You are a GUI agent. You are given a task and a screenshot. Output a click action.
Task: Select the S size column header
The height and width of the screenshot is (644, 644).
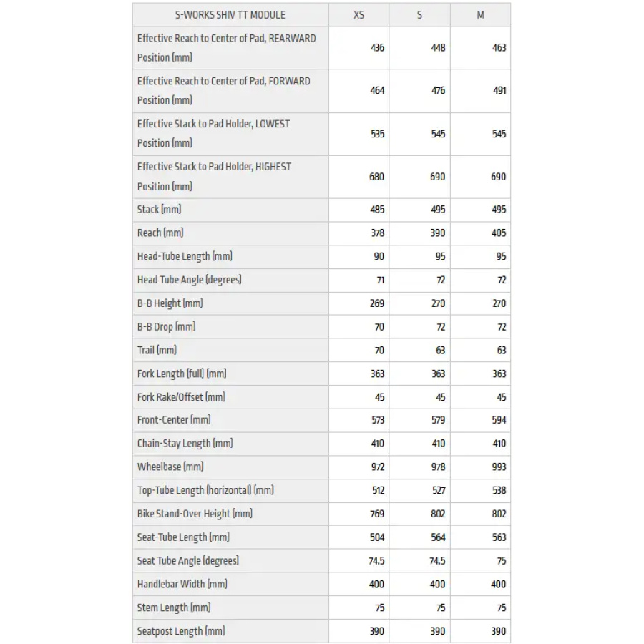(419, 15)
